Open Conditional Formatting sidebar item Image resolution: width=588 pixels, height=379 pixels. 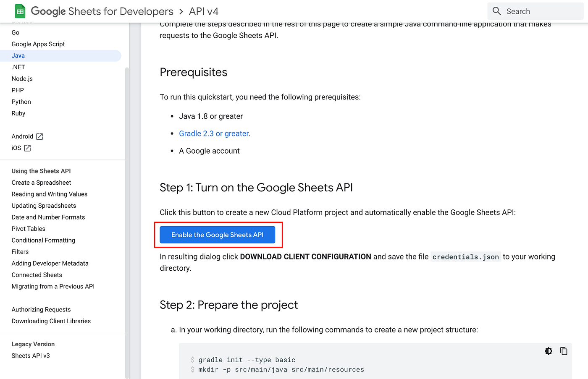pos(43,240)
